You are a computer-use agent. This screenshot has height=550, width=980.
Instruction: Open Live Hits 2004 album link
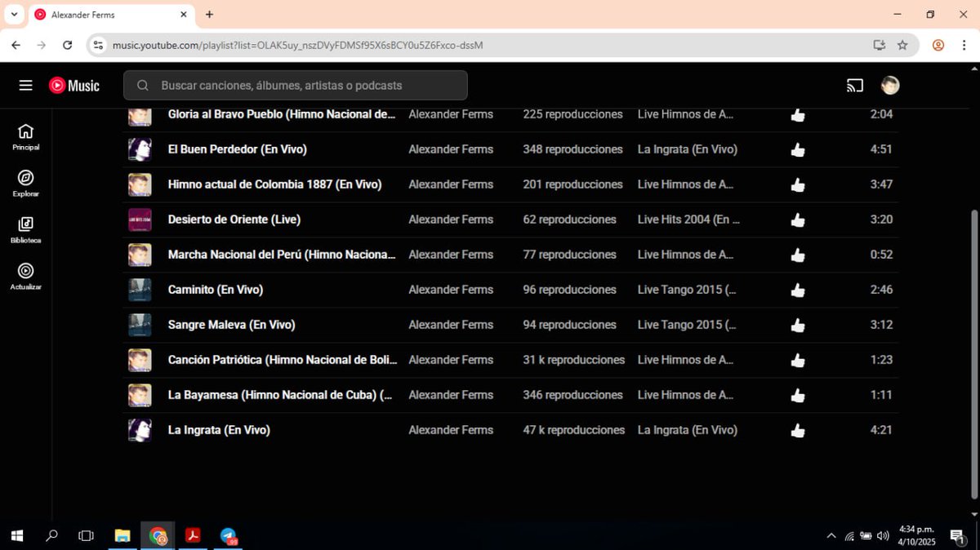click(x=689, y=220)
